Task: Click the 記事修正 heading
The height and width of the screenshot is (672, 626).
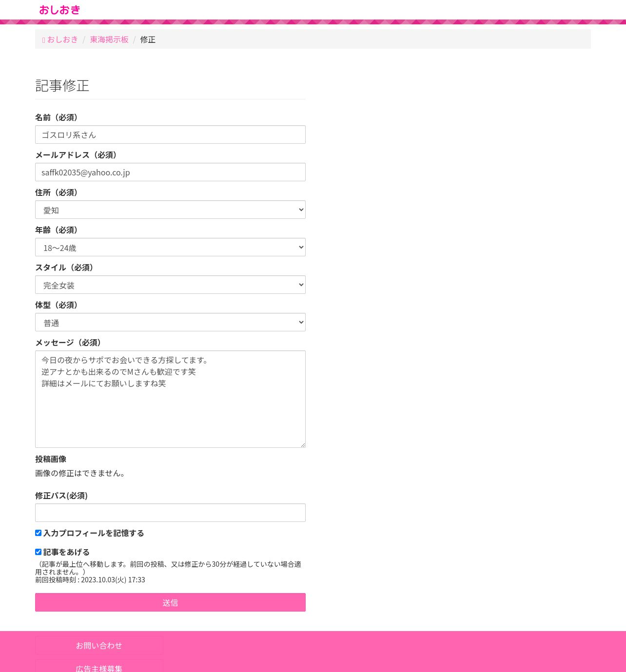Action: (x=62, y=86)
